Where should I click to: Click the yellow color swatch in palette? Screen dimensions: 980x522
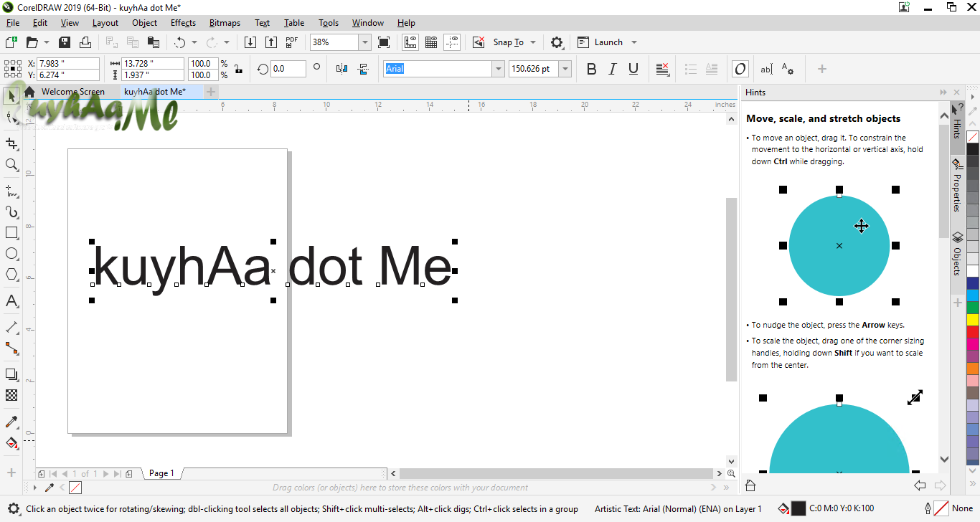point(973,320)
